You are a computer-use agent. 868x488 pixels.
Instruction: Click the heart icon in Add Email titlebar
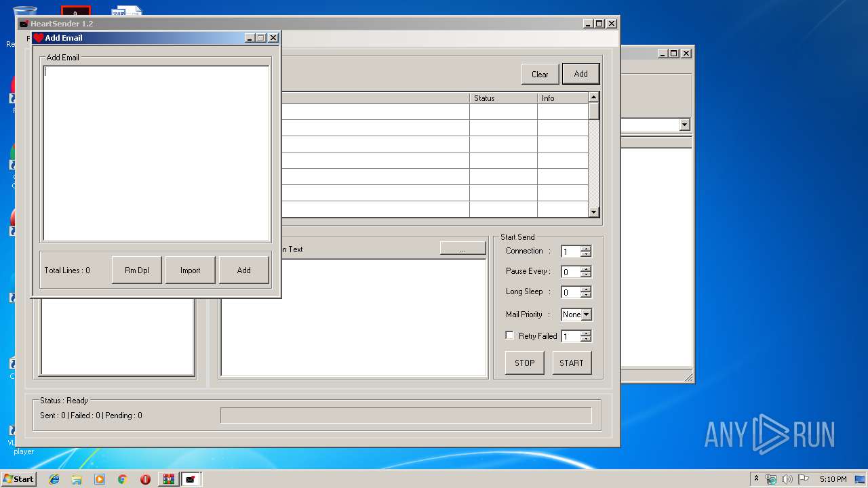39,38
